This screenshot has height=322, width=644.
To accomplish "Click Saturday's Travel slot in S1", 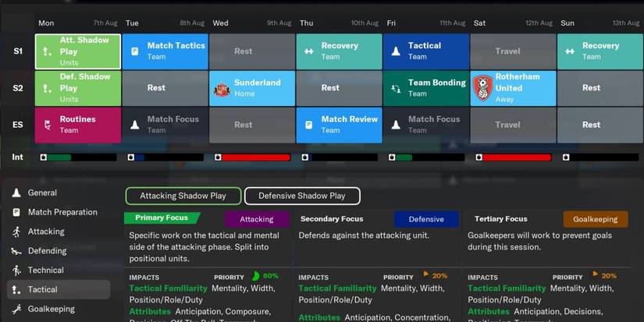I will [514, 51].
